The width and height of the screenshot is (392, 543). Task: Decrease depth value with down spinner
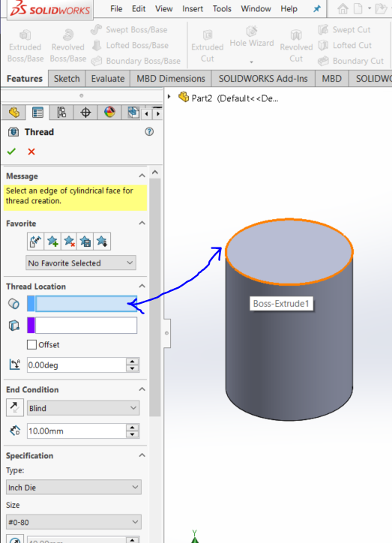coord(133,434)
